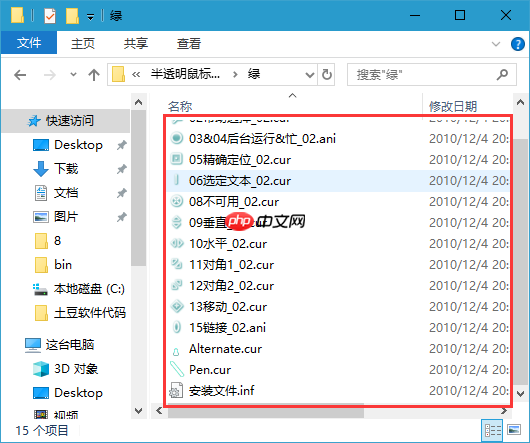
Task: Click the file icon of 11对角1_02.cur
Action: click(176, 264)
